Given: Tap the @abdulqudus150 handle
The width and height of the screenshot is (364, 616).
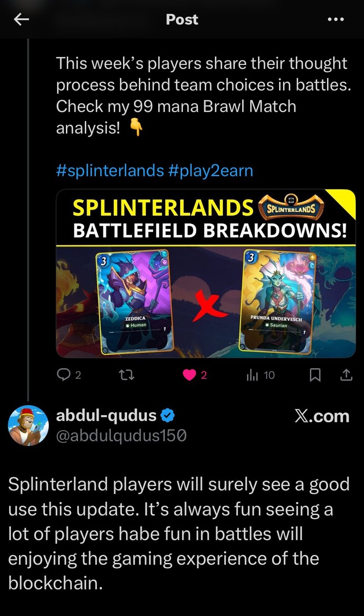Looking at the screenshot, I should [x=121, y=435].
